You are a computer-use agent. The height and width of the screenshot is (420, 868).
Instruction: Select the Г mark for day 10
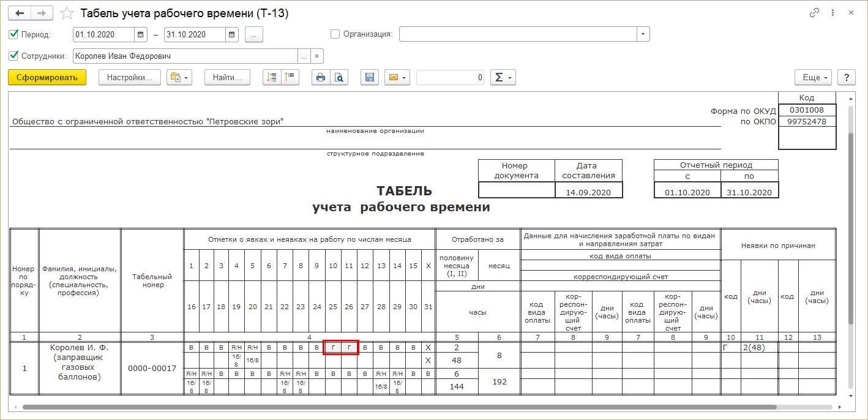[332, 348]
